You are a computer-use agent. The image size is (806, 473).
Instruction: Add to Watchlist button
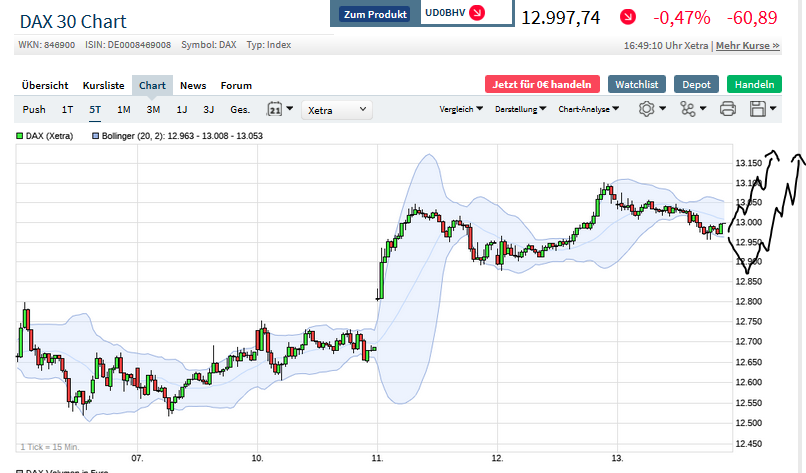637,85
